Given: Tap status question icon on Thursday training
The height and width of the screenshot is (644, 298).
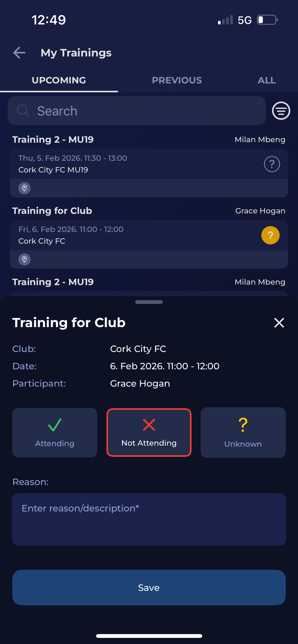Looking at the screenshot, I should point(272,164).
